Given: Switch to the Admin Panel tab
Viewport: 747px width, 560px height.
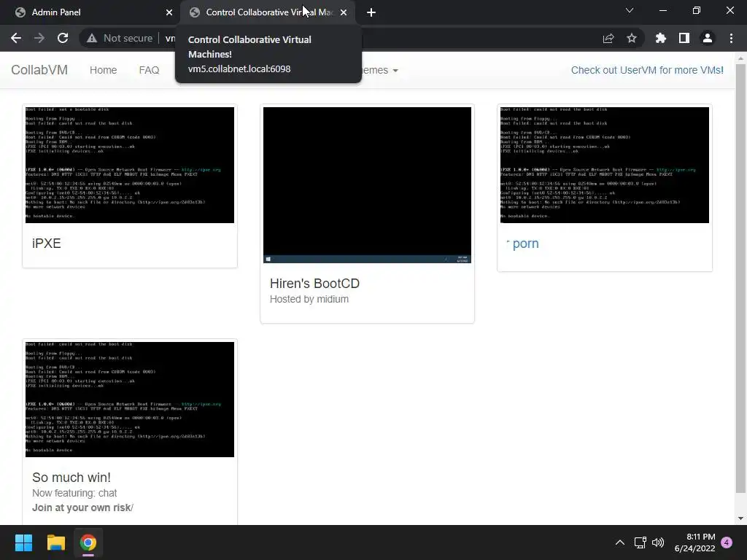Looking at the screenshot, I should pos(90,12).
